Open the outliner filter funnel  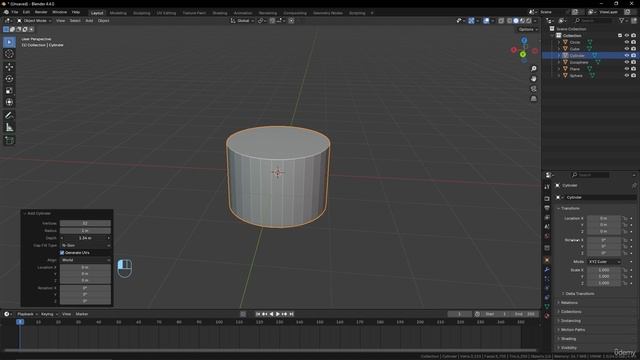[x=622, y=20]
